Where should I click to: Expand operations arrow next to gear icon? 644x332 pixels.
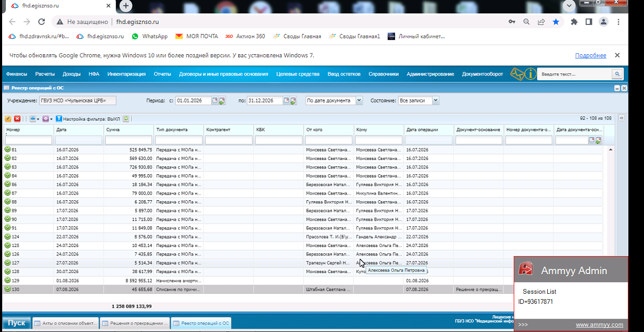(x=52, y=119)
